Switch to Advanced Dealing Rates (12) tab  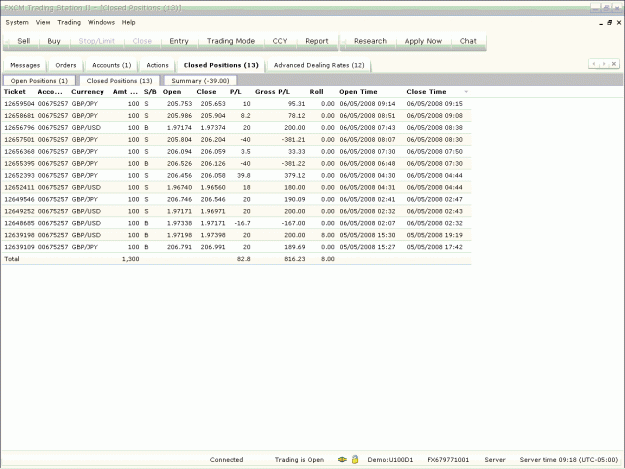click(319, 65)
